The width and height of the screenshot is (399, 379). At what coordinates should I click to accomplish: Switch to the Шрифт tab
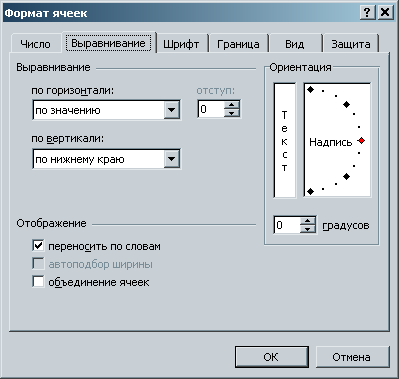click(181, 44)
